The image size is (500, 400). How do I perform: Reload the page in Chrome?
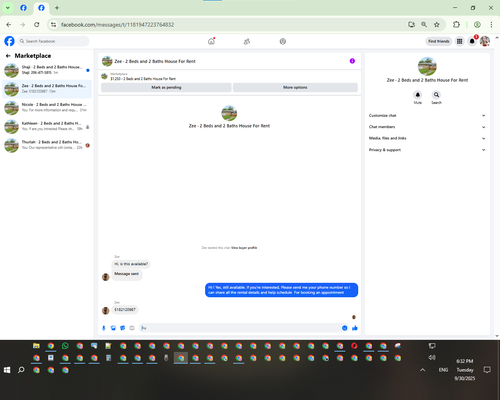37,24
